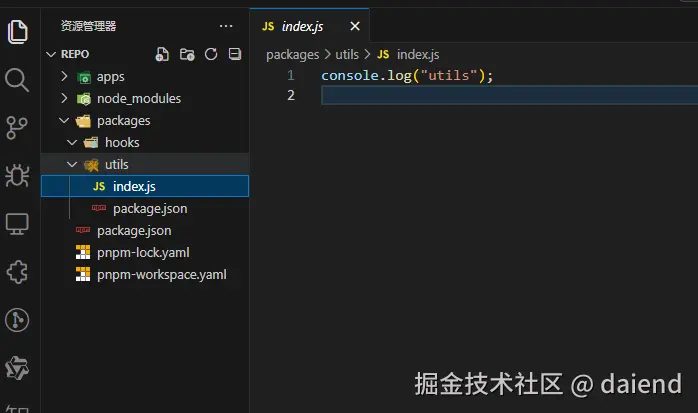698x413 pixels.
Task: Collapse all folders in explorer
Action: click(235, 54)
